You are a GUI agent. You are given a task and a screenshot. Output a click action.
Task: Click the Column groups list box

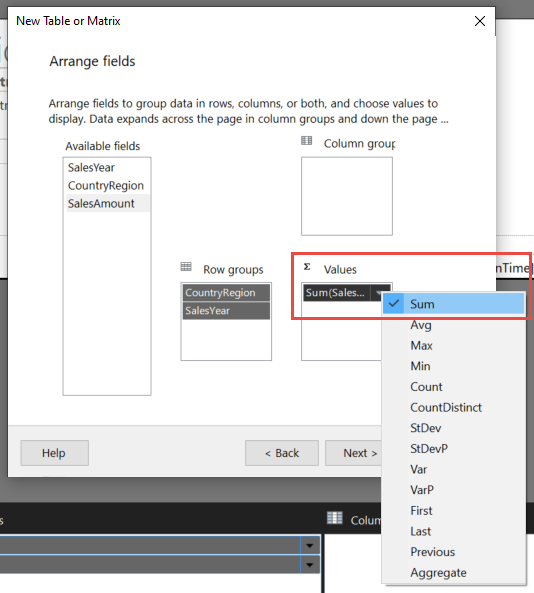pyautogui.click(x=347, y=196)
